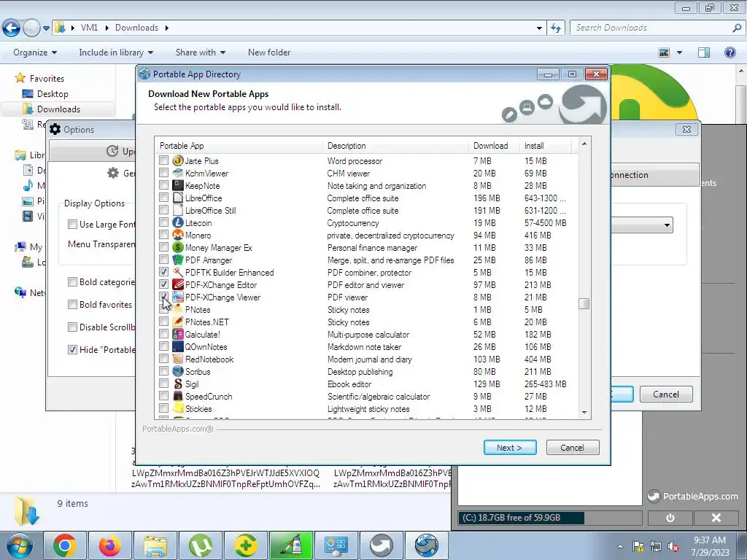Expand path arrow after Downloads

tap(167, 28)
